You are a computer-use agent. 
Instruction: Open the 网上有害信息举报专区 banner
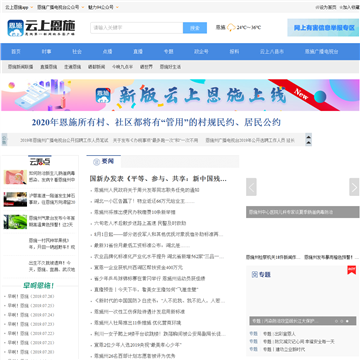(x=323, y=28)
